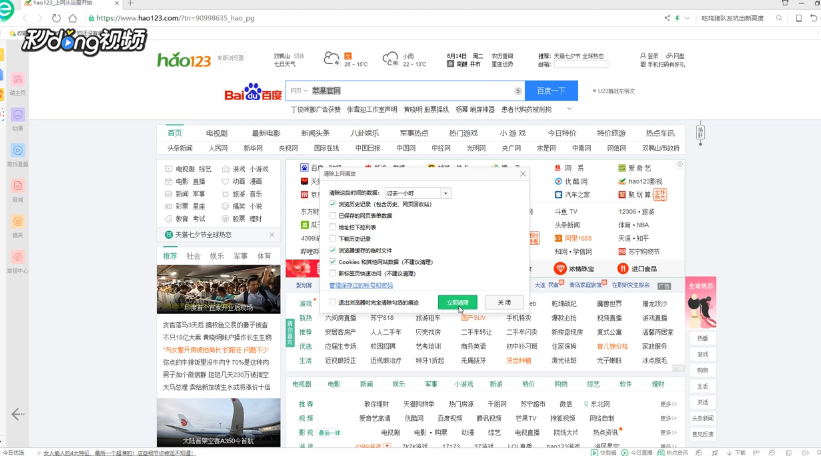Close the 天猫七夕节全球热恋 banner
Image resolution: width=821 pixels, height=456 pixels.
pos(272,235)
